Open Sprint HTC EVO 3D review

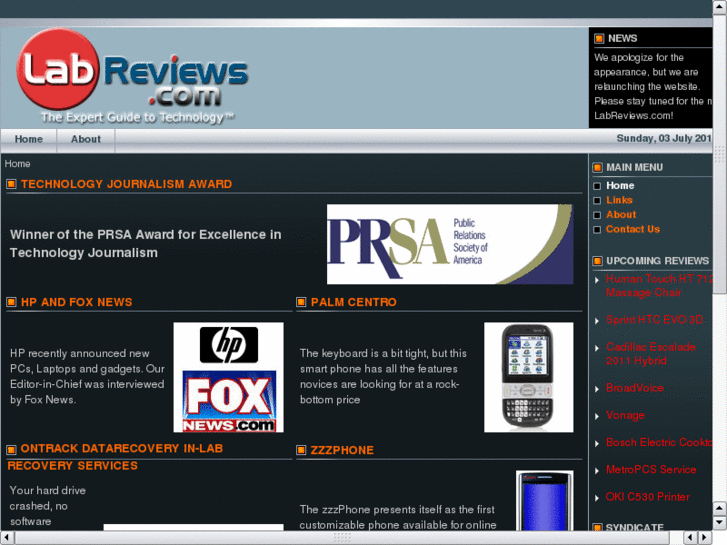pyautogui.click(x=654, y=320)
